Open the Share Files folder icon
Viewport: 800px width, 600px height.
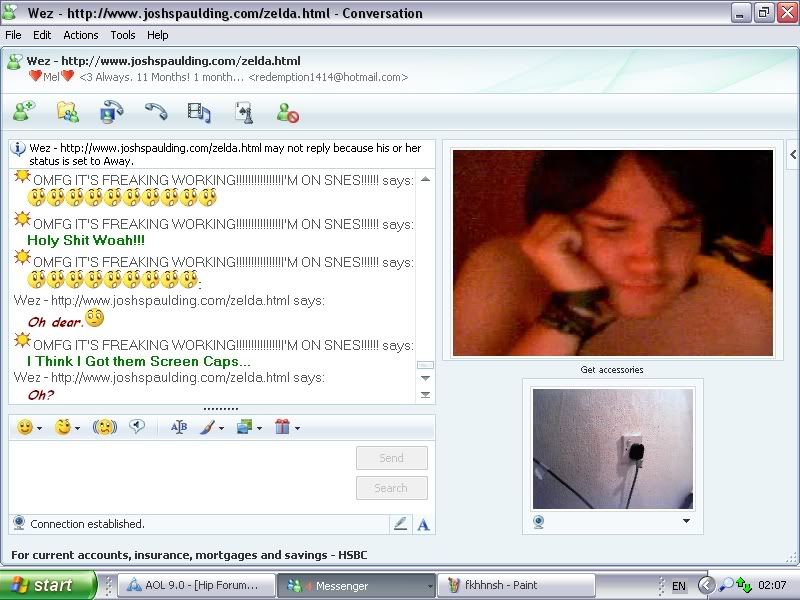[x=68, y=113]
